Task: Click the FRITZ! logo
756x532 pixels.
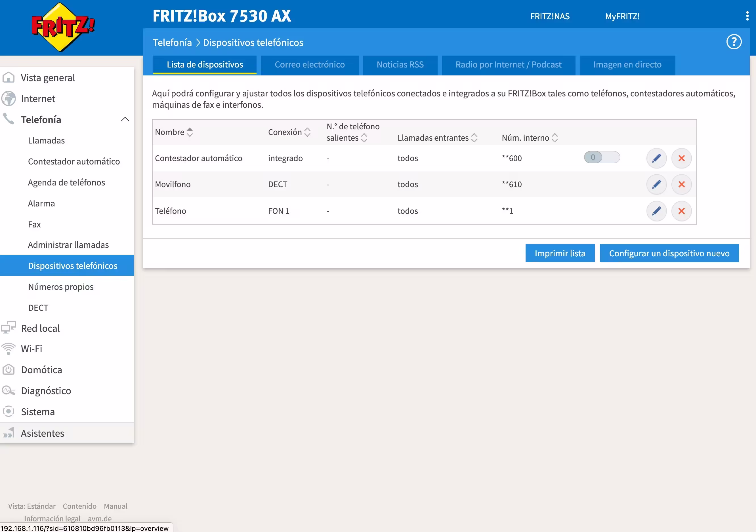Action: (63, 27)
